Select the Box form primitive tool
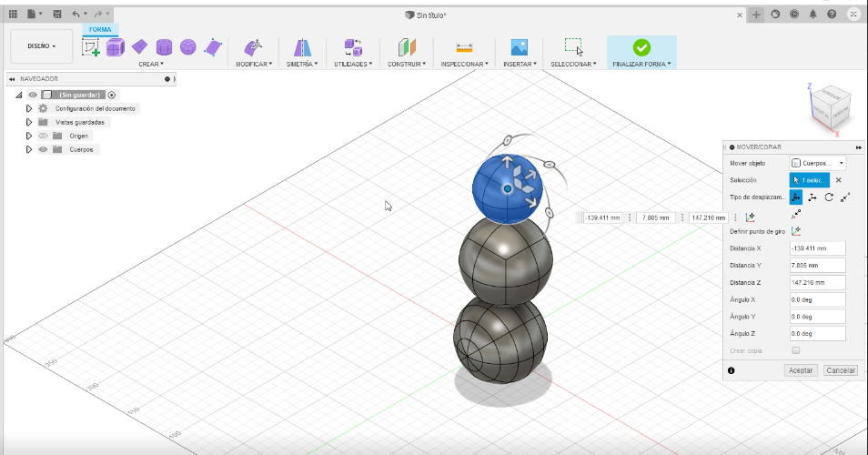Image resolution: width=868 pixels, height=455 pixels. click(116, 47)
